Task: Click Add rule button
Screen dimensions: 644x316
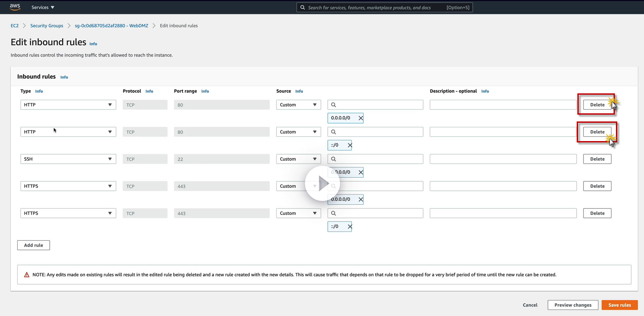Action: (33, 245)
